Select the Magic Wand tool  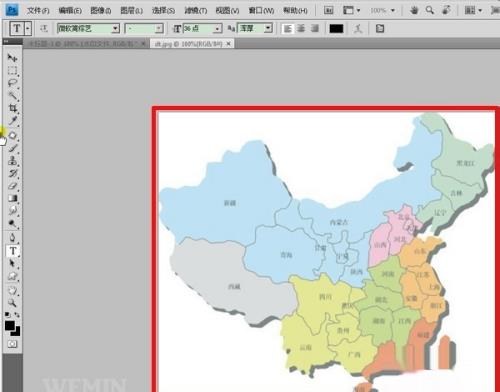point(12,96)
